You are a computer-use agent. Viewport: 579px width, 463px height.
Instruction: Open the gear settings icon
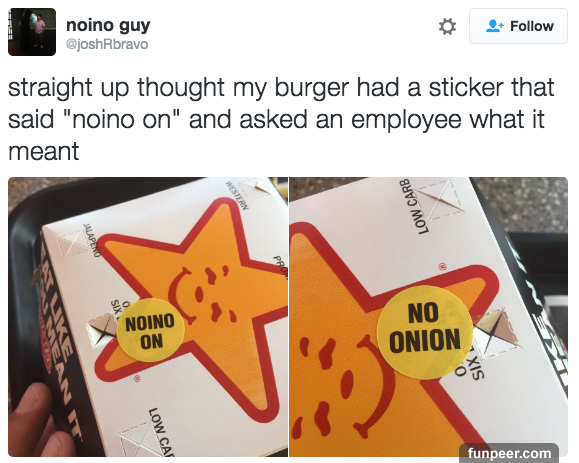tap(447, 27)
